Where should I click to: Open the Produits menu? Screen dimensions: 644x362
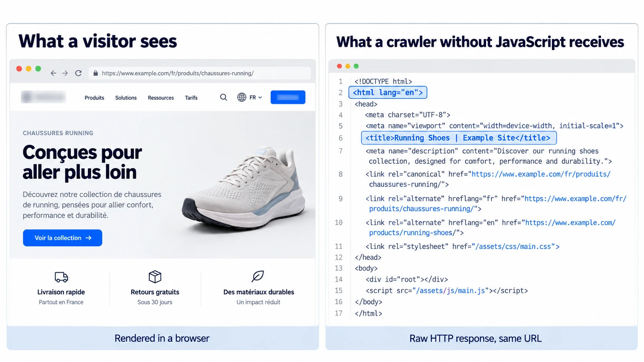coord(94,98)
